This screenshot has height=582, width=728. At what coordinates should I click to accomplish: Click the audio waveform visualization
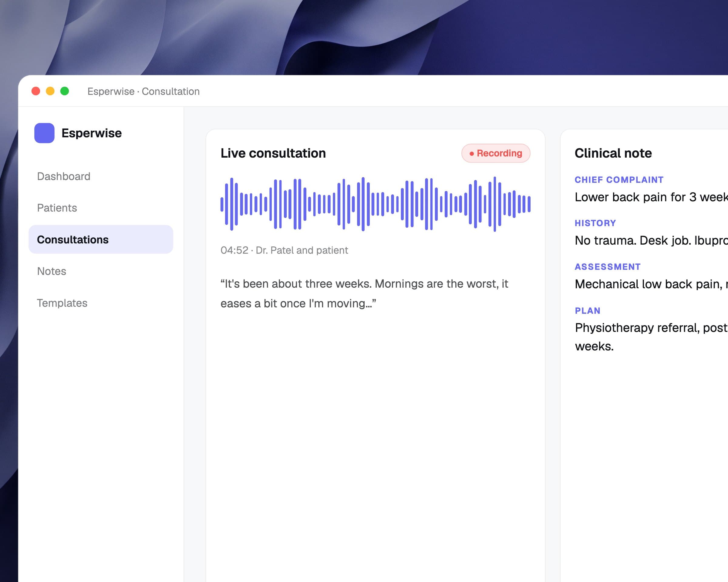click(376, 204)
